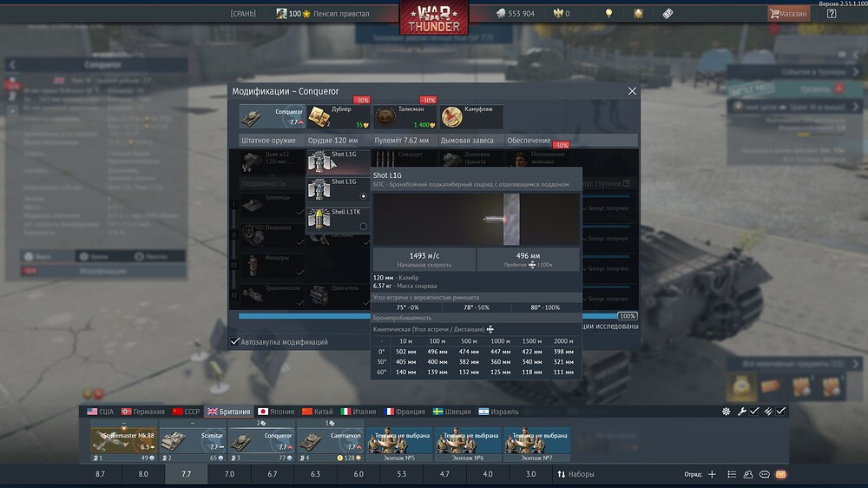Select battle rating 8.0 preset

pyautogui.click(x=143, y=474)
